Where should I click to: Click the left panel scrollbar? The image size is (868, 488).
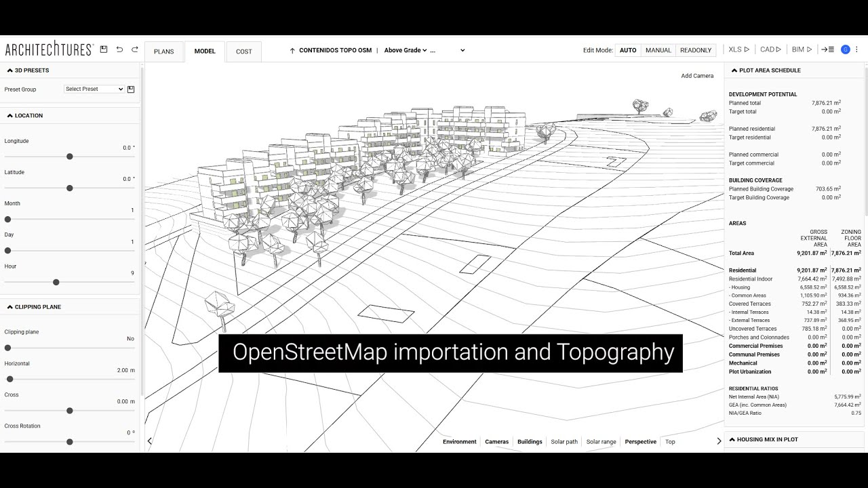coord(142,230)
